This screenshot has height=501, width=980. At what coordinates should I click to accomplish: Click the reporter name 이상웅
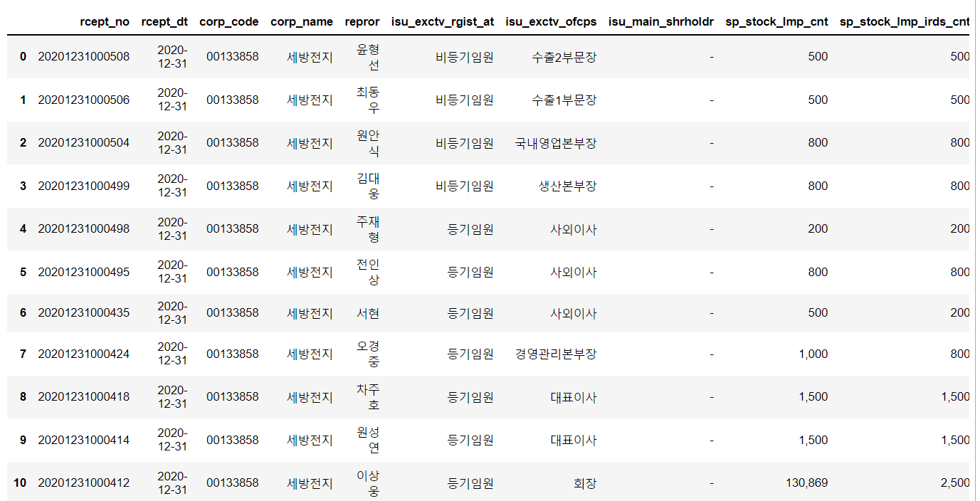tap(368, 482)
